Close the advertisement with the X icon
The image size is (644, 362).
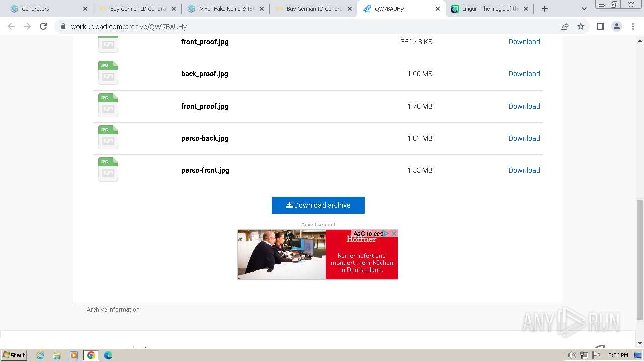point(394,233)
